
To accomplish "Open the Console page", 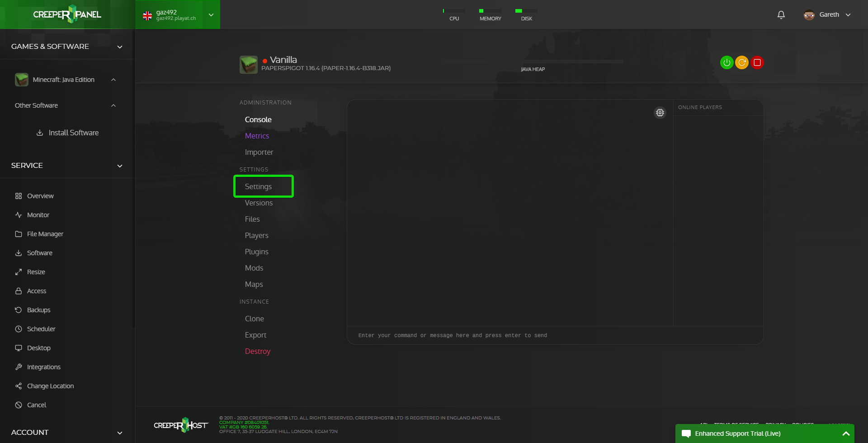I will point(258,119).
